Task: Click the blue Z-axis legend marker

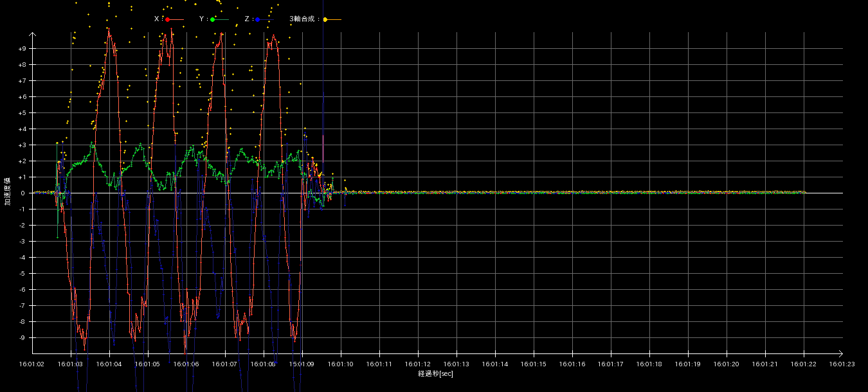Action: click(x=258, y=20)
